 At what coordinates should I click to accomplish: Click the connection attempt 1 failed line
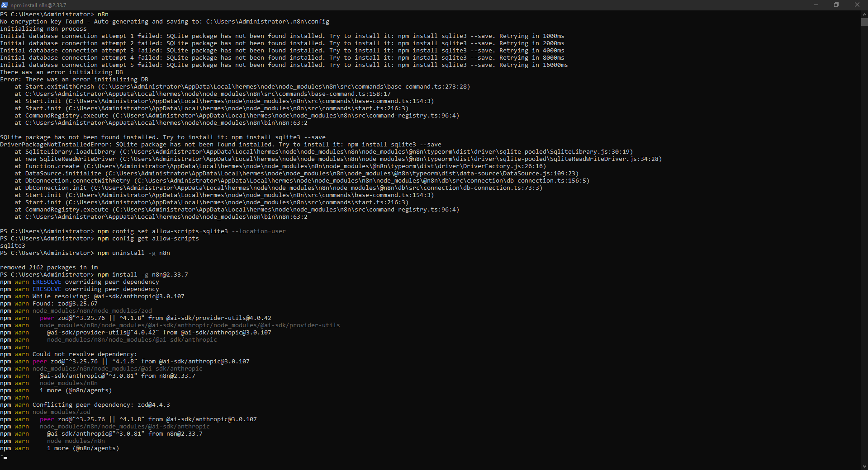coord(282,36)
